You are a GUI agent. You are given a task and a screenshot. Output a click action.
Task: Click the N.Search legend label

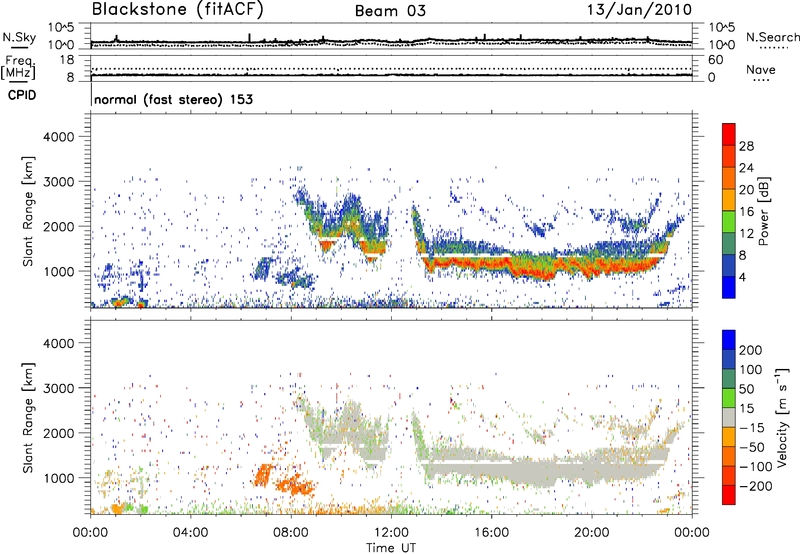click(x=772, y=37)
